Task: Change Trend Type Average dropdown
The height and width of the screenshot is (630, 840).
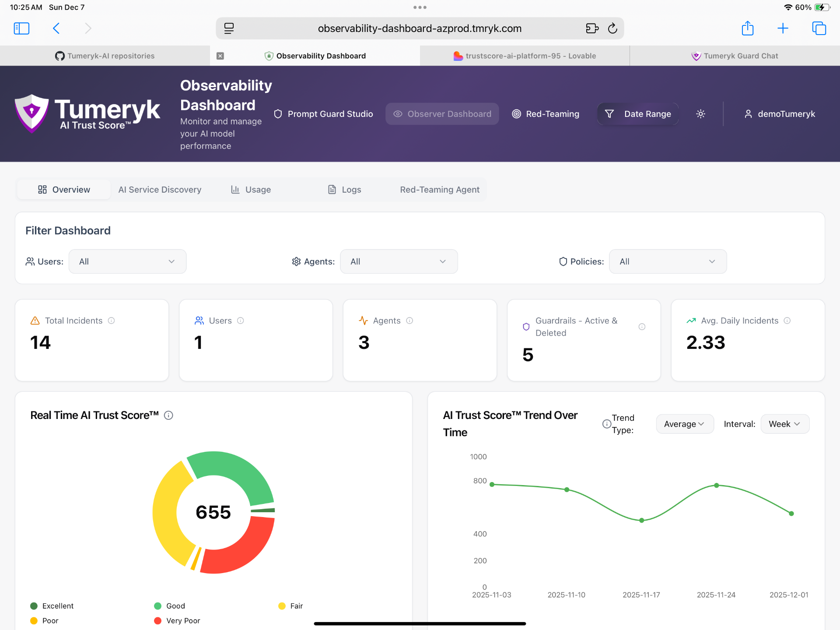Action: point(685,424)
